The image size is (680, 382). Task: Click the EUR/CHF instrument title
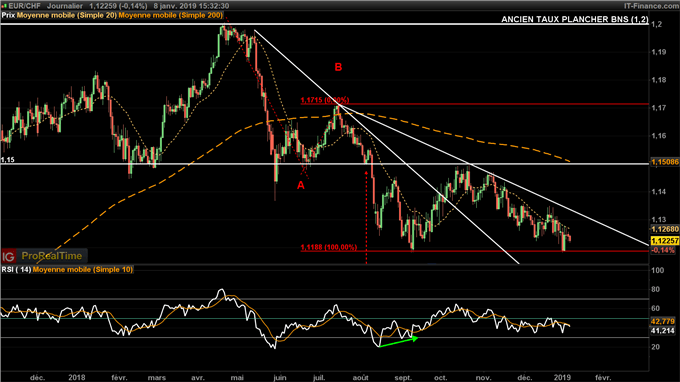click(25, 6)
